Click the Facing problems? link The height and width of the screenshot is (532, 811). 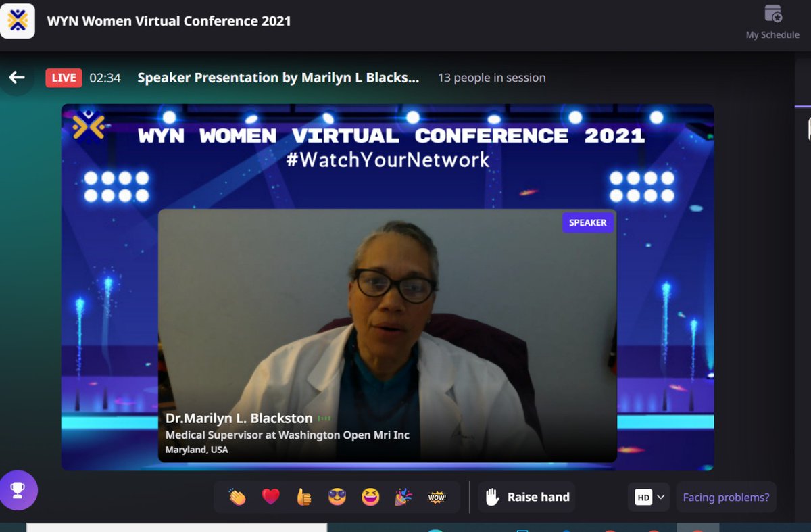click(726, 498)
